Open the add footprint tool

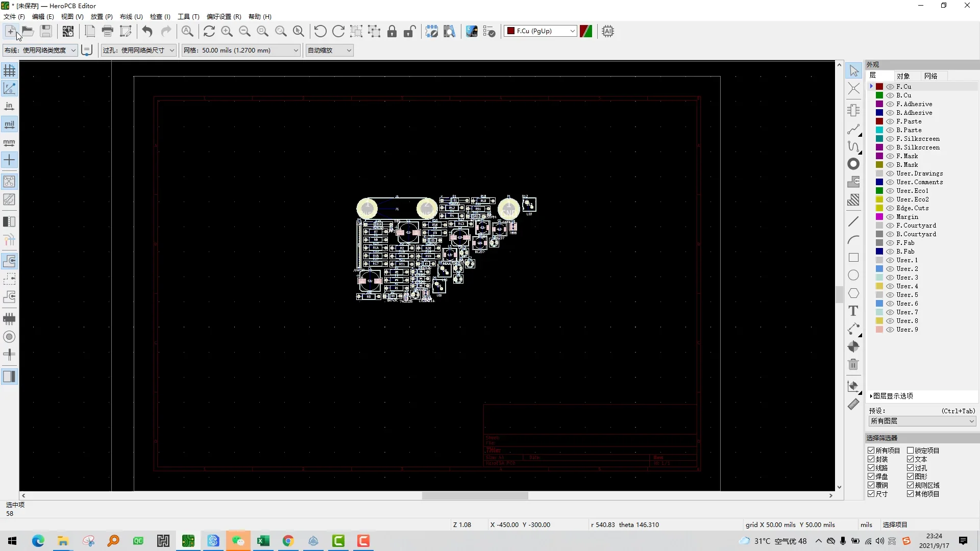pyautogui.click(x=854, y=110)
